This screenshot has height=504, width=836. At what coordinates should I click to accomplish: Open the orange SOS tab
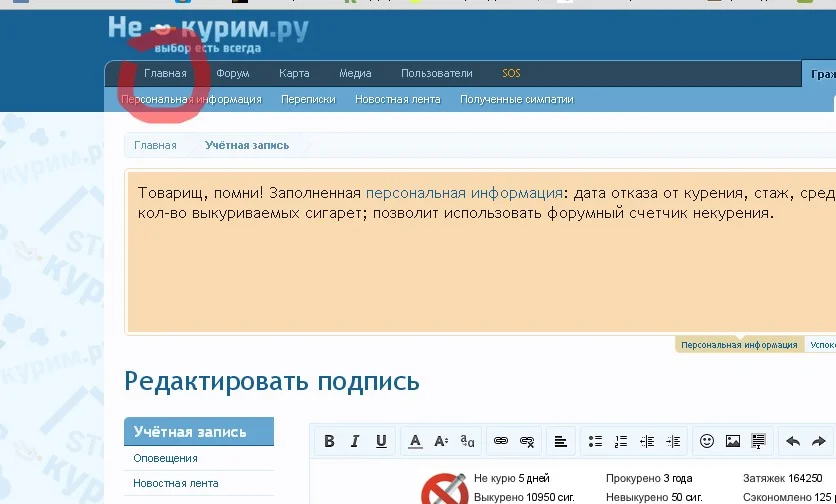[x=511, y=74]
